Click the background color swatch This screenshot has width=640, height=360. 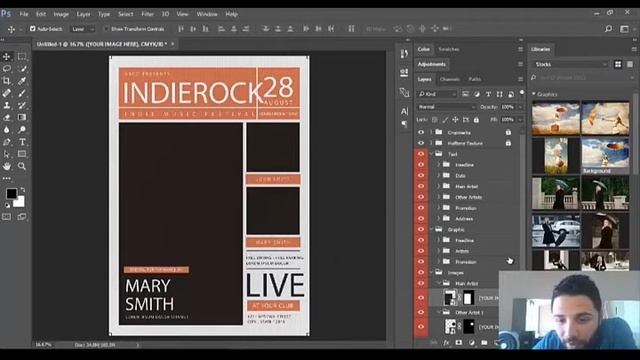(x=20, y=202)
